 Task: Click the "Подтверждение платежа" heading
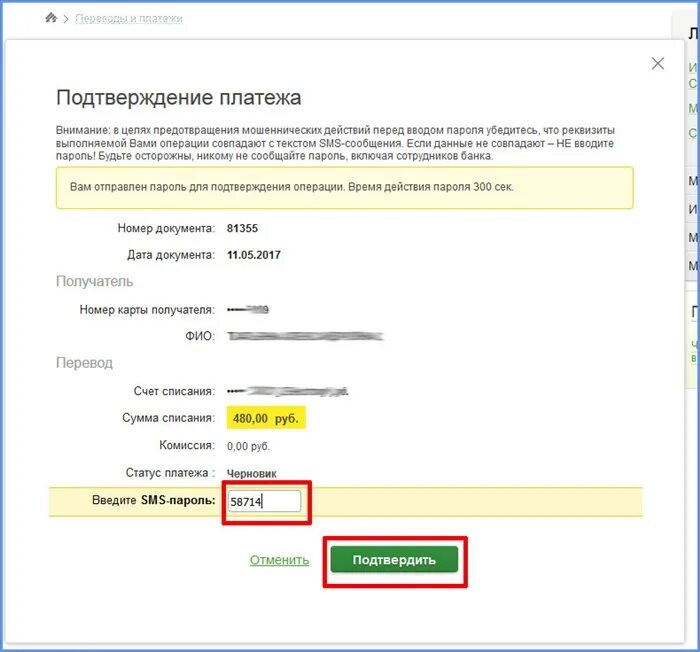tap(179, 97)
